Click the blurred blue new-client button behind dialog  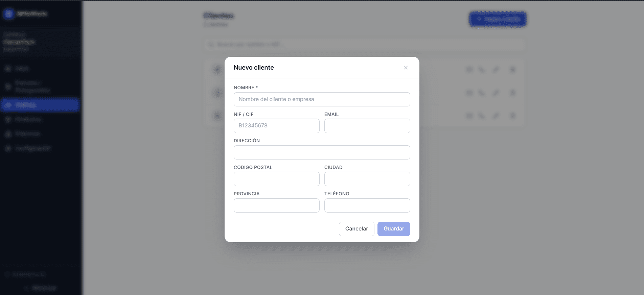(498, 19)
